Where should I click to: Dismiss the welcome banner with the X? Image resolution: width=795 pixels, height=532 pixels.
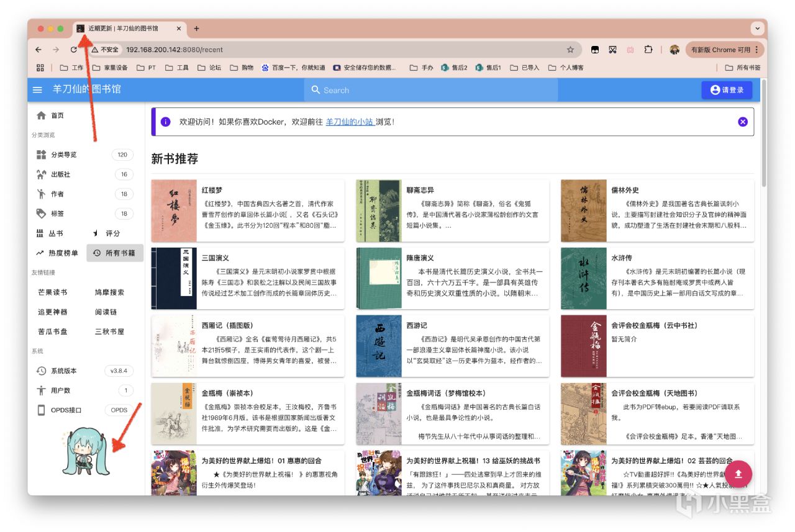743,122
